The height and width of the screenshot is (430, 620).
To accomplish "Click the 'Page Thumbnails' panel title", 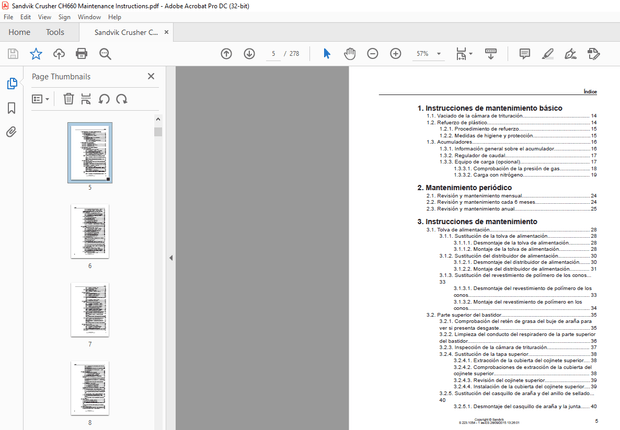I will click(x=61, y=76).
